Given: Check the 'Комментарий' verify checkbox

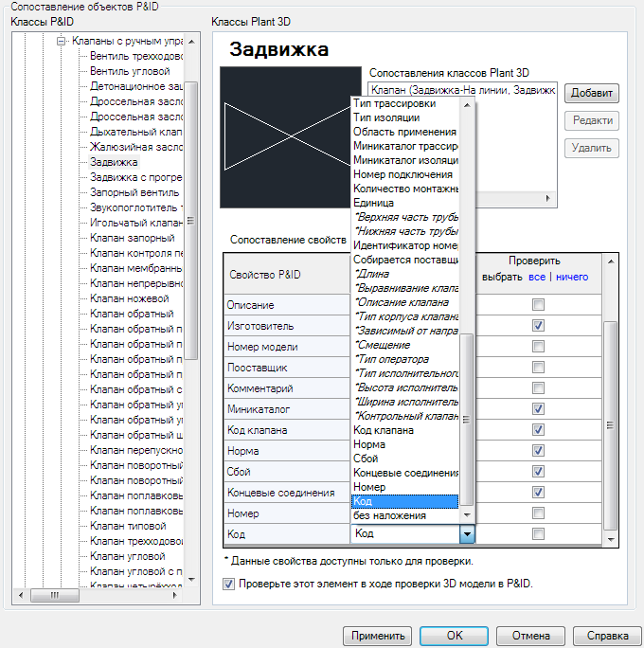Looking at the screenshot, I should tap(538, 387).
